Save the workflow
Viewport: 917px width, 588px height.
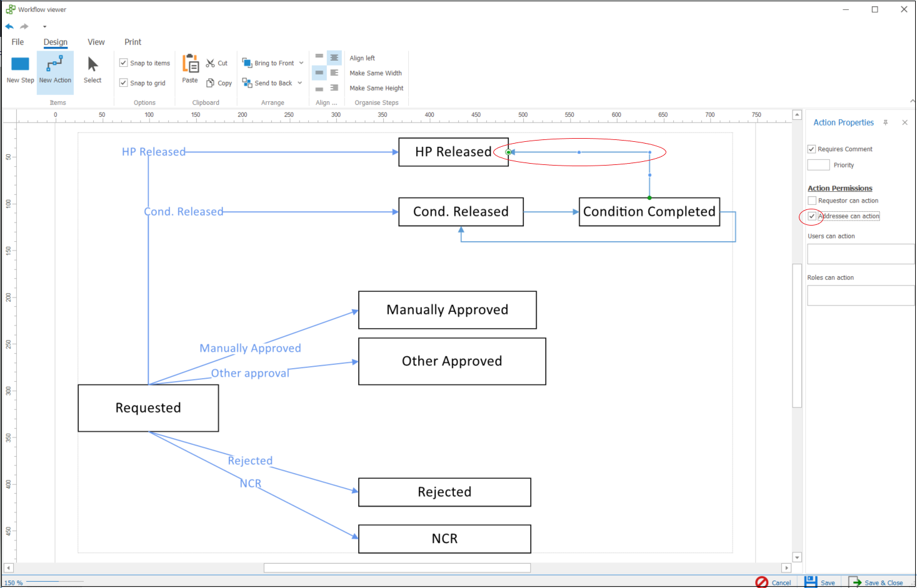coord(819,582)
